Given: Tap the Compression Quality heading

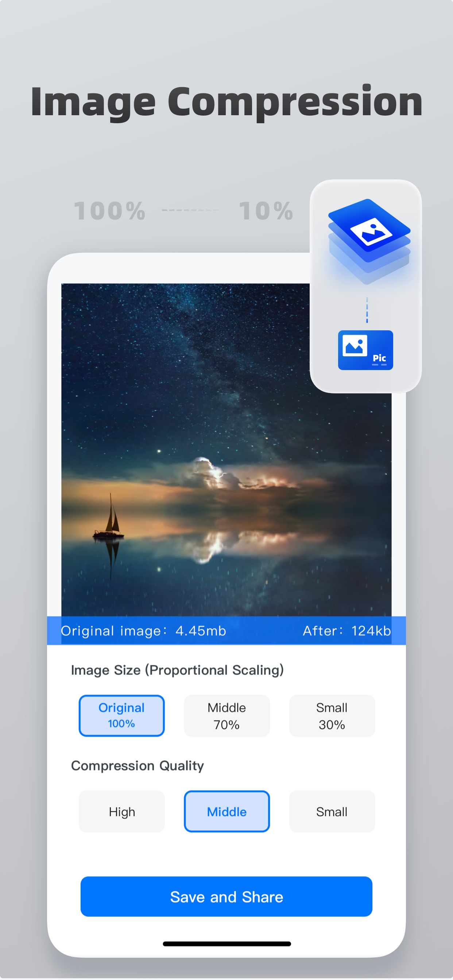Looking at the screenshot, I should click(138, 765).
